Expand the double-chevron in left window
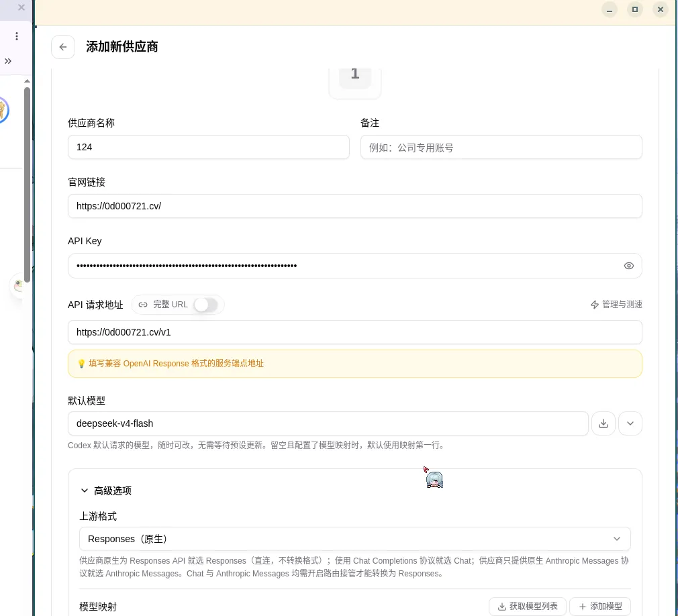678x616 pixels. click(8, 61)
